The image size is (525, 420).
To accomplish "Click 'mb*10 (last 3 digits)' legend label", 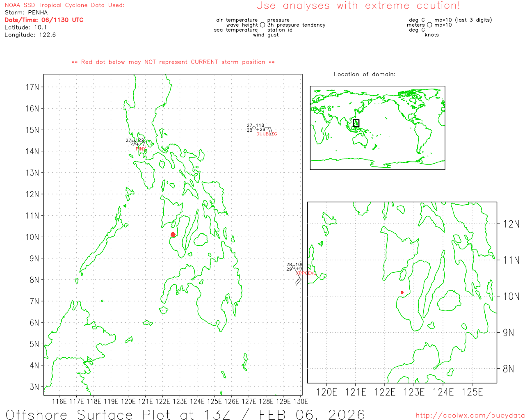I will 463,20.
